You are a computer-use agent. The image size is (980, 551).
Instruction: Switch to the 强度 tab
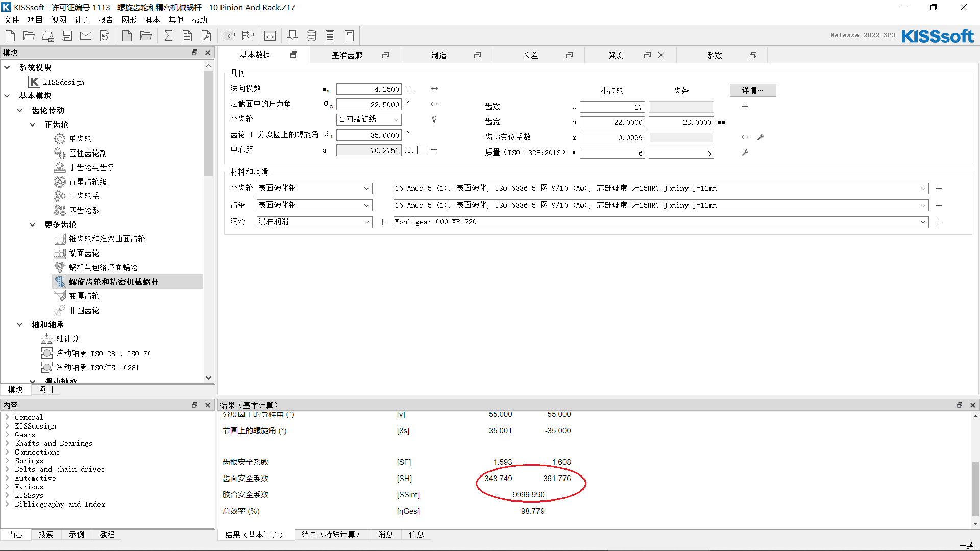[x=616, y=55]
